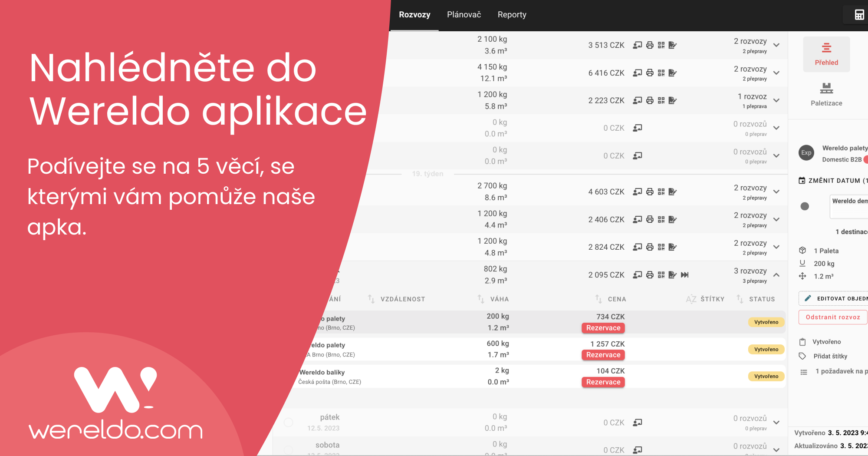Sort by the Štítky column
This screenshot has height=456, width=868.
tap(705, 299)
